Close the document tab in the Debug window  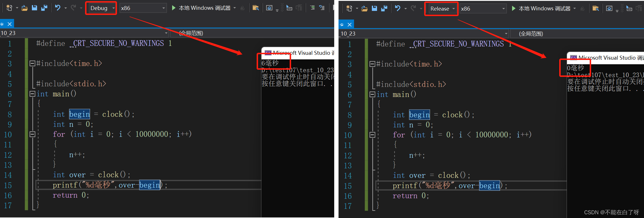[9, 24]
